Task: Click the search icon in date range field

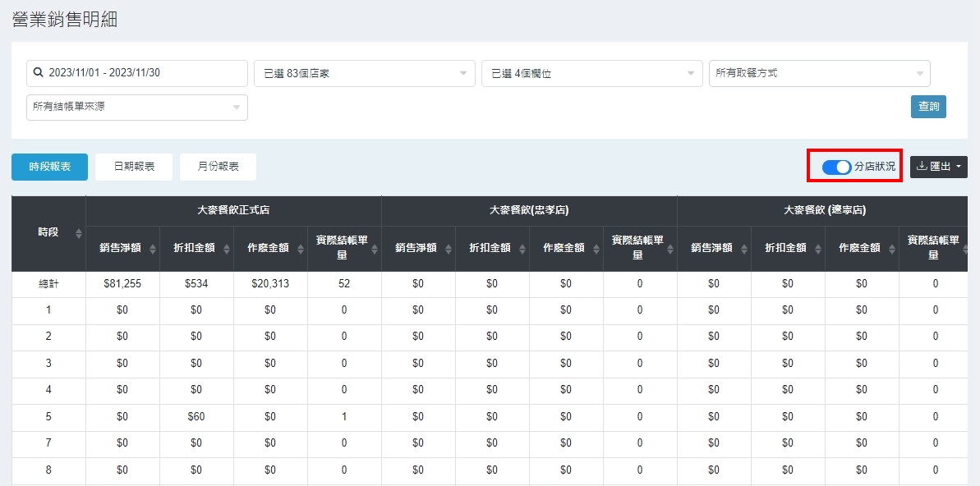Action: pyautogui.click(x=38, y=73)
